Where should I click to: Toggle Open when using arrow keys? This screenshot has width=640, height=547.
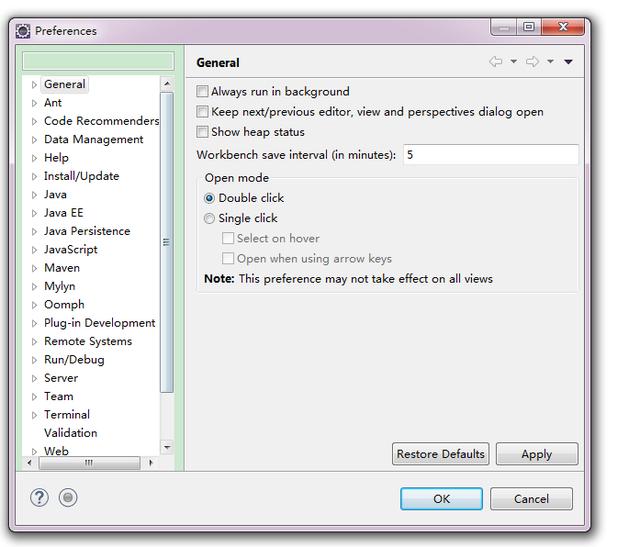pos(228,258)
